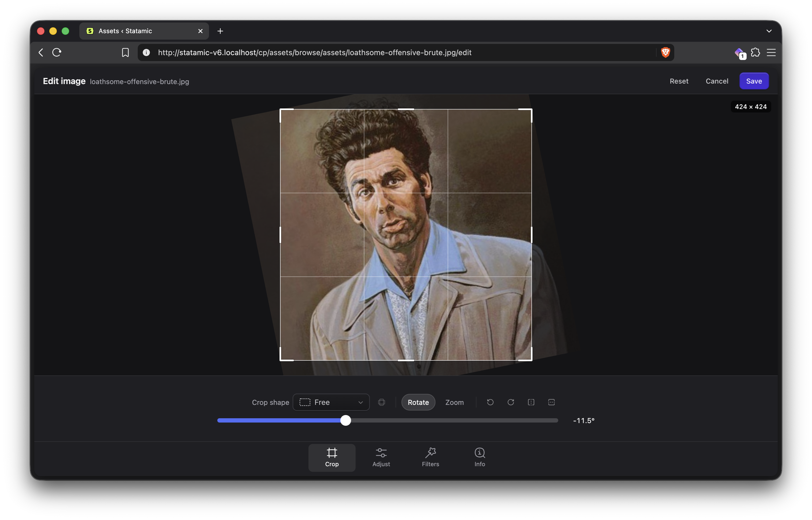
Task: Click the loathsome-offensive-brute.jpg filename
Action: tap(139, 82)
